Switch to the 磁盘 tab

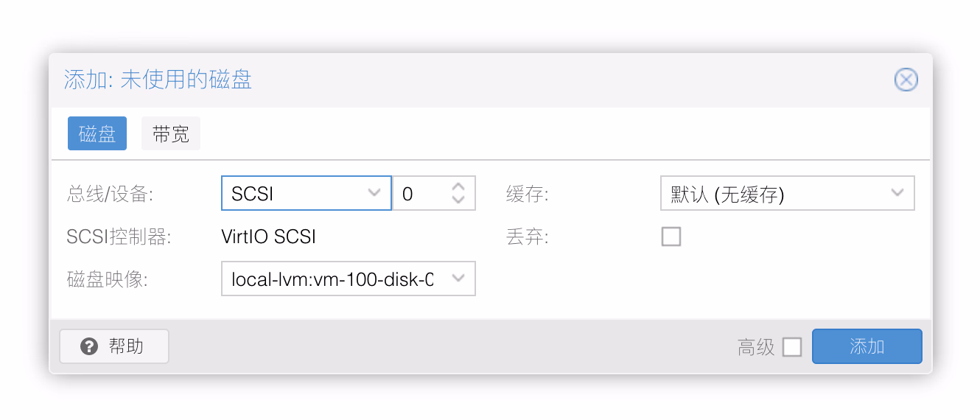(97, 133)
